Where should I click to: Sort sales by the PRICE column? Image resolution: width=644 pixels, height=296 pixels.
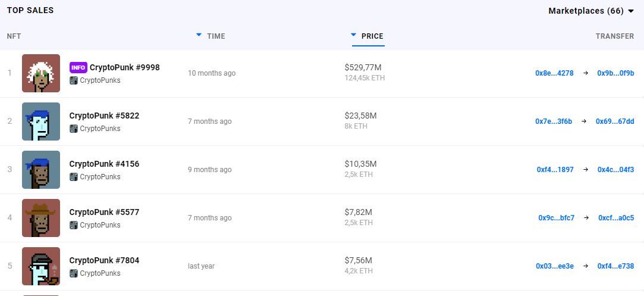pyautogui.click(x=372, y=36)
